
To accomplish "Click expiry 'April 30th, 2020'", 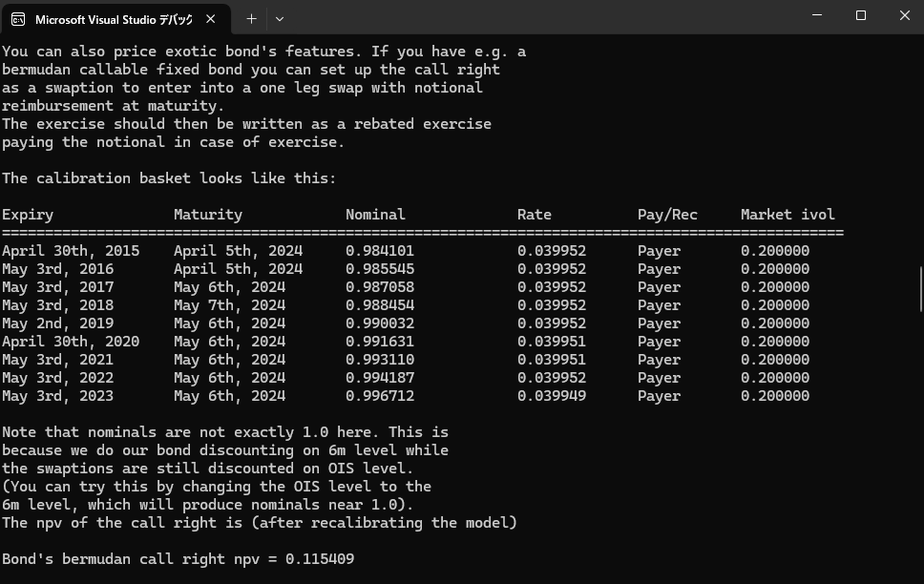I will point(71,342).
